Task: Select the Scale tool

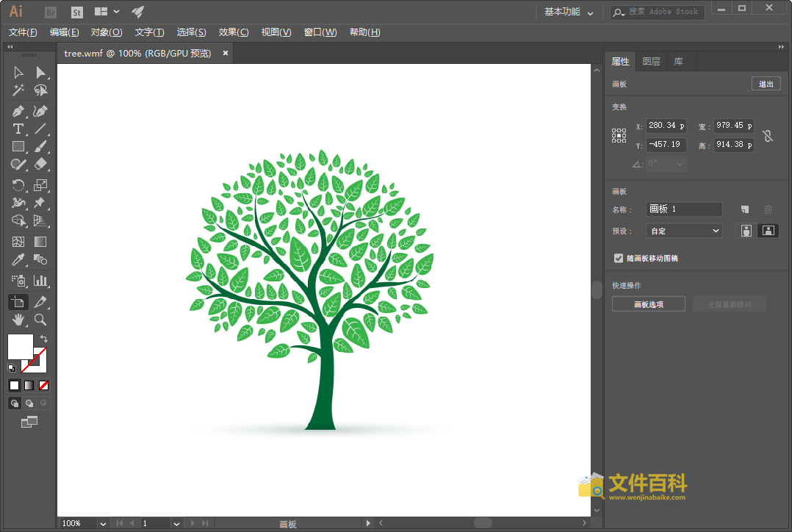Action: [x=40, y=185]
